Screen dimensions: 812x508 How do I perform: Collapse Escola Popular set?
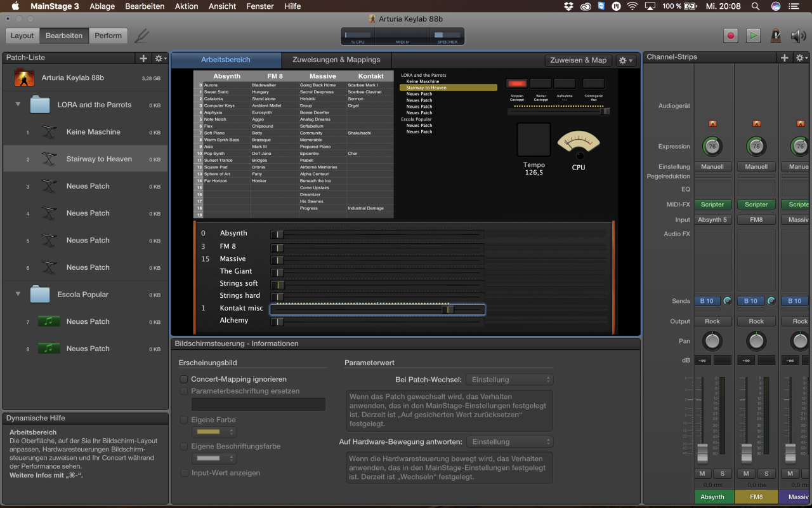[x=18, y=295]
